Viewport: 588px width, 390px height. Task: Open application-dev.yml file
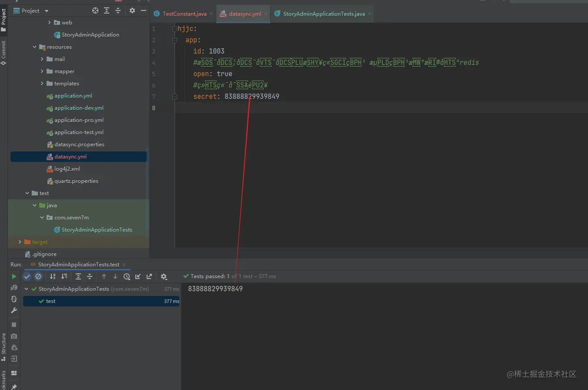point(75,108)
